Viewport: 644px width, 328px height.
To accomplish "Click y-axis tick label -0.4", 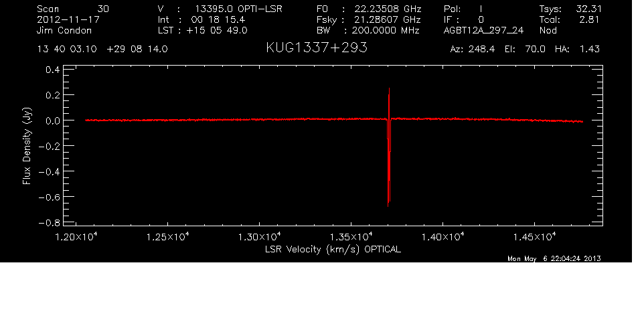I will click(x=50, y=171).
